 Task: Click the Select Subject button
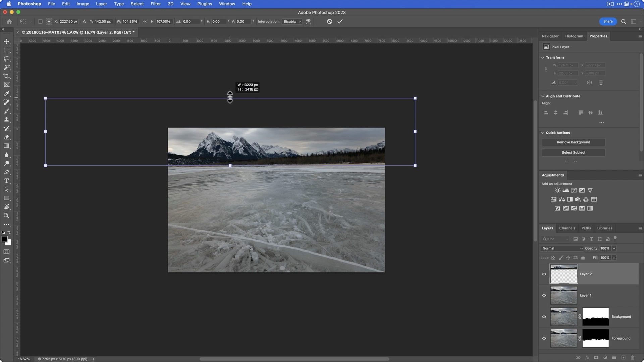click(x=573, y=152)
